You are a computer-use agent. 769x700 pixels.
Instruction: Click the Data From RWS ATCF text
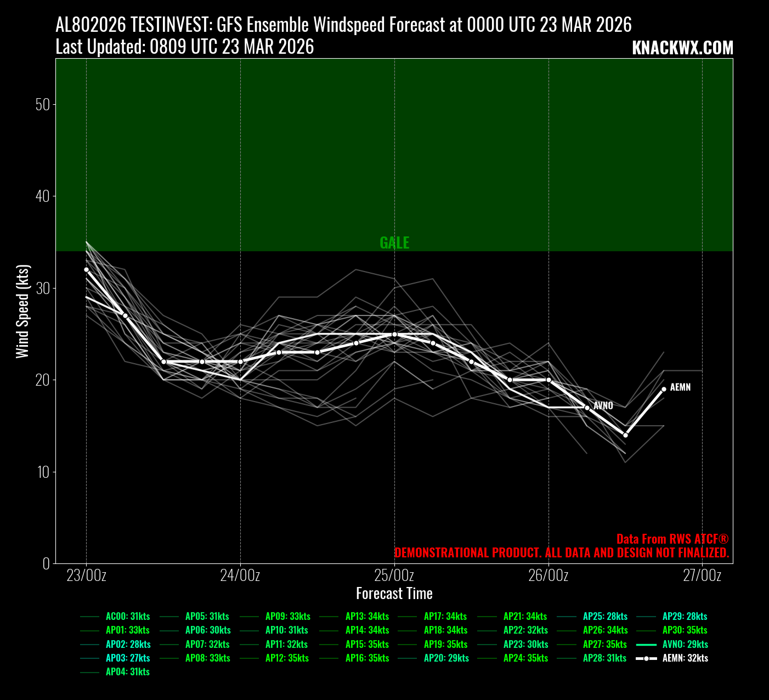[x=672, y=539]
